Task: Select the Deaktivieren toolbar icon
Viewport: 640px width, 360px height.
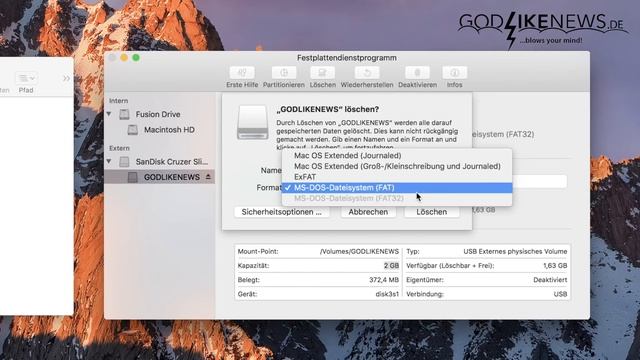Action: 417,73
